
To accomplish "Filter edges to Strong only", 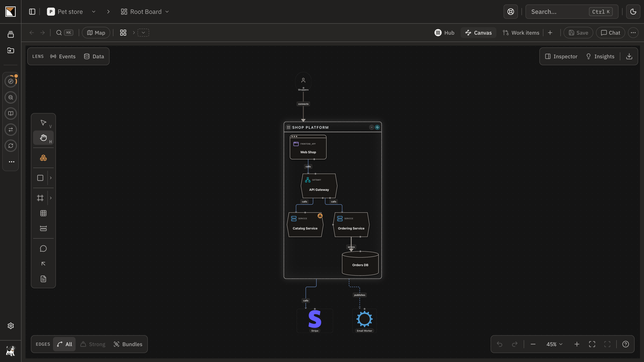I will click(x=93, y=344).
